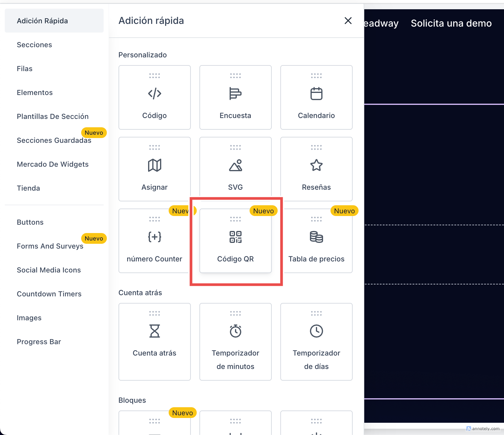
Task: Go to Mercado De Widgets
Action: [x=53, y=164]
